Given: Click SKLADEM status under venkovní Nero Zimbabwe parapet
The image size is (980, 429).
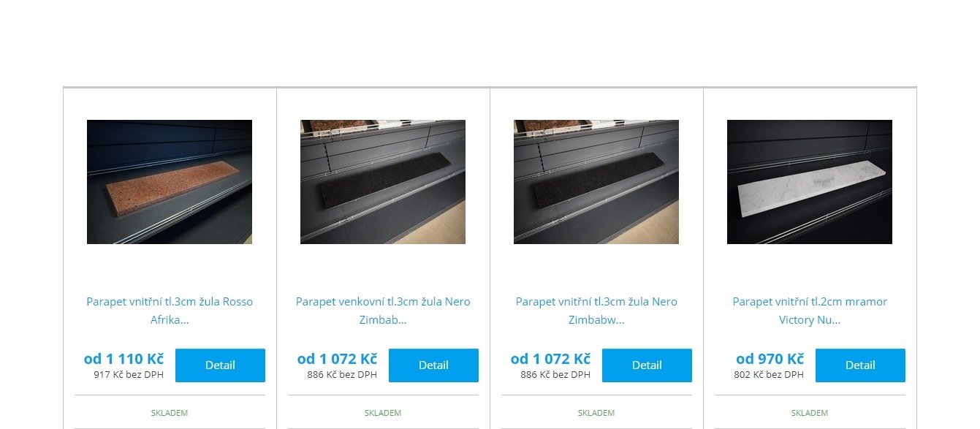Looking at the screenshot, I should pyautogui.click(x=383, y=413).
